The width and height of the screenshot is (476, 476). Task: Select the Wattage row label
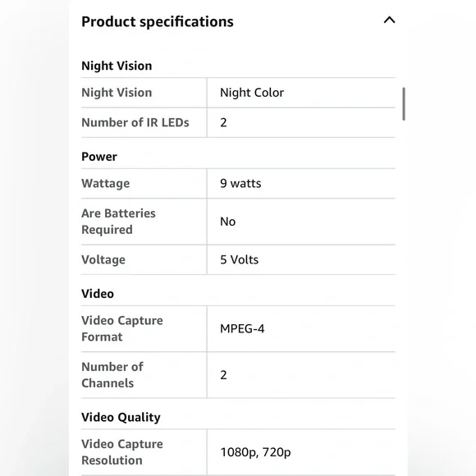[x=105, y=183]
